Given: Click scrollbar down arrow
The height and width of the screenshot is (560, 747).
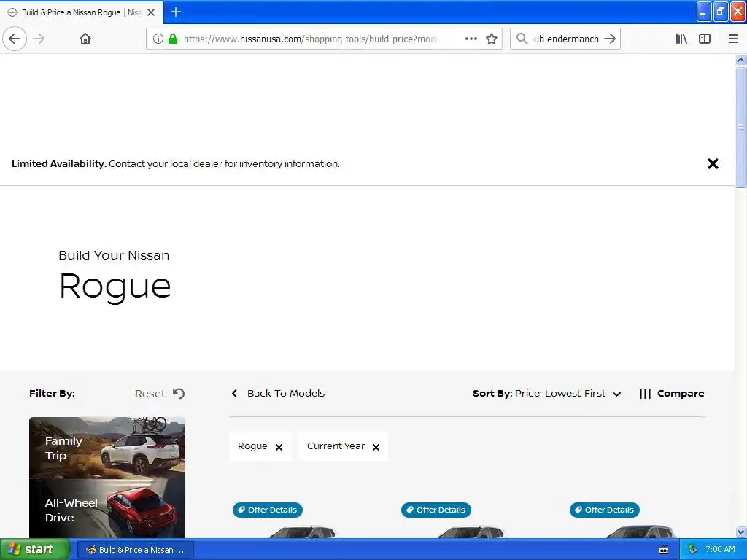Looking at the screenshot, I should click(740, 532).
